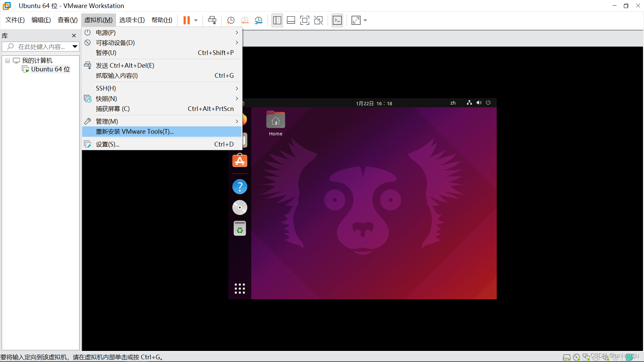This screenshot has height=362, width=644.
Task: Select 我的计算机 in the library tree
Action: (37, 60)
